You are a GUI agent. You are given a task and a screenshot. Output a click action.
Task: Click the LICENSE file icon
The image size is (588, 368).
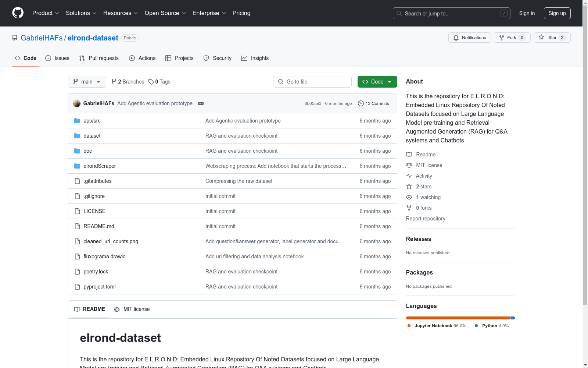77,211
